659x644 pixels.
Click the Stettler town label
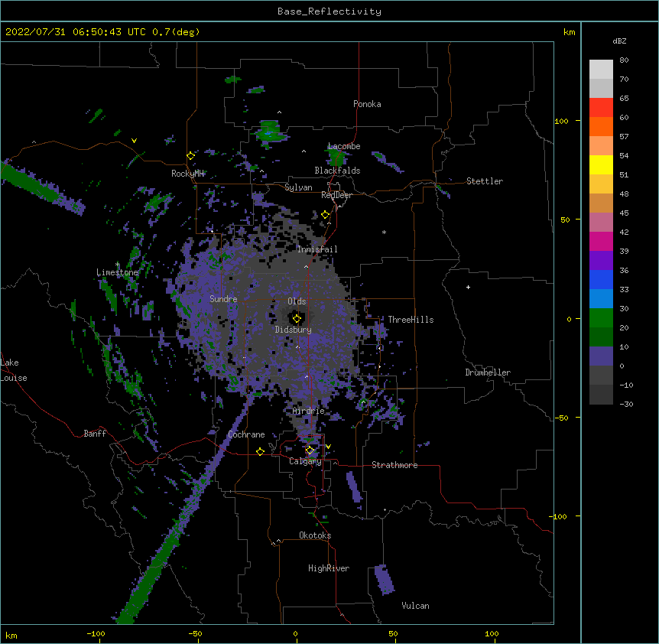click(485, 181)
